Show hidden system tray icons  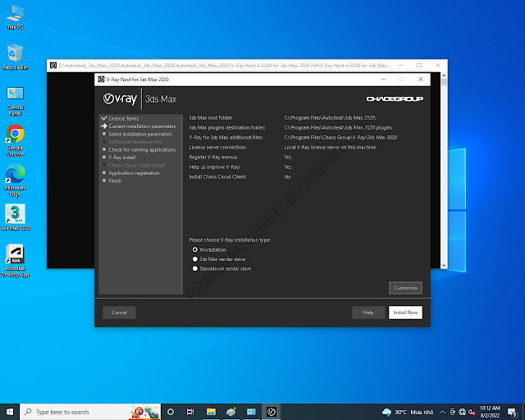442,412
